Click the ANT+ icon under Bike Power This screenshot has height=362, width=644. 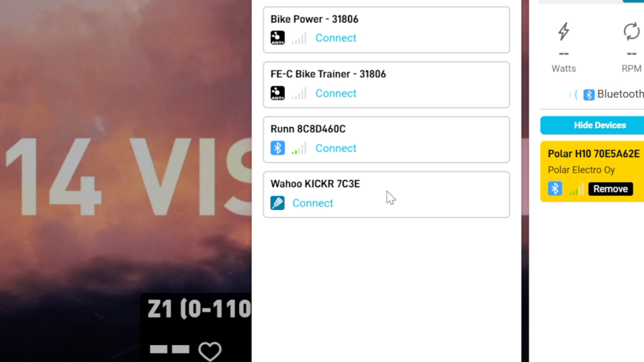[x=277, y=38]
